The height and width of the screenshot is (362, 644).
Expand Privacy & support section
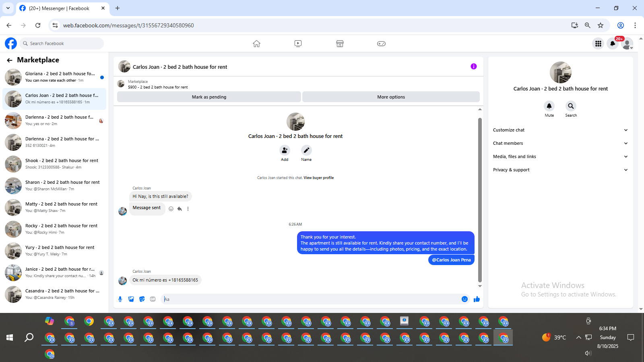[x=560, y=170]
